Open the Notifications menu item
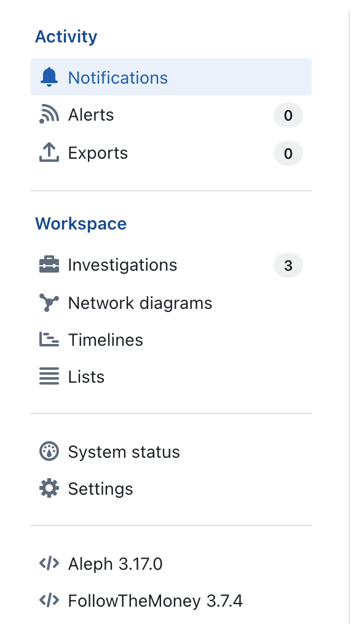The height and width of the screenshot is (635, 364). [x=172, y=77]
